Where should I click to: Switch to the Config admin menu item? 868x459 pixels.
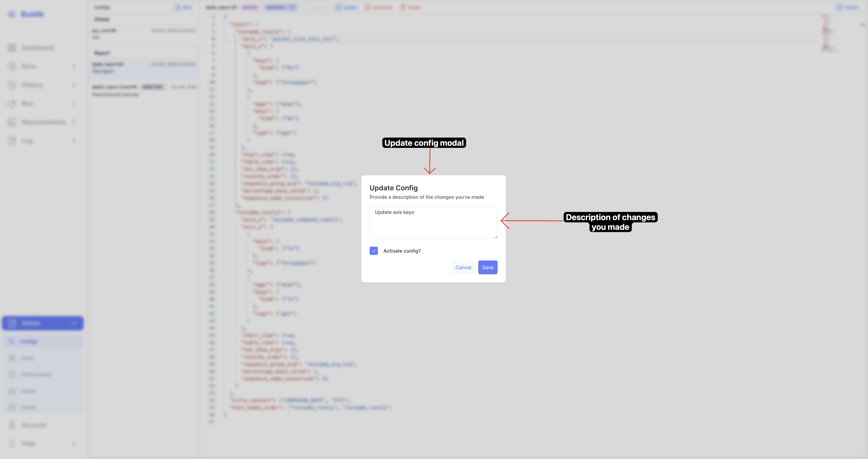[29, 341]
